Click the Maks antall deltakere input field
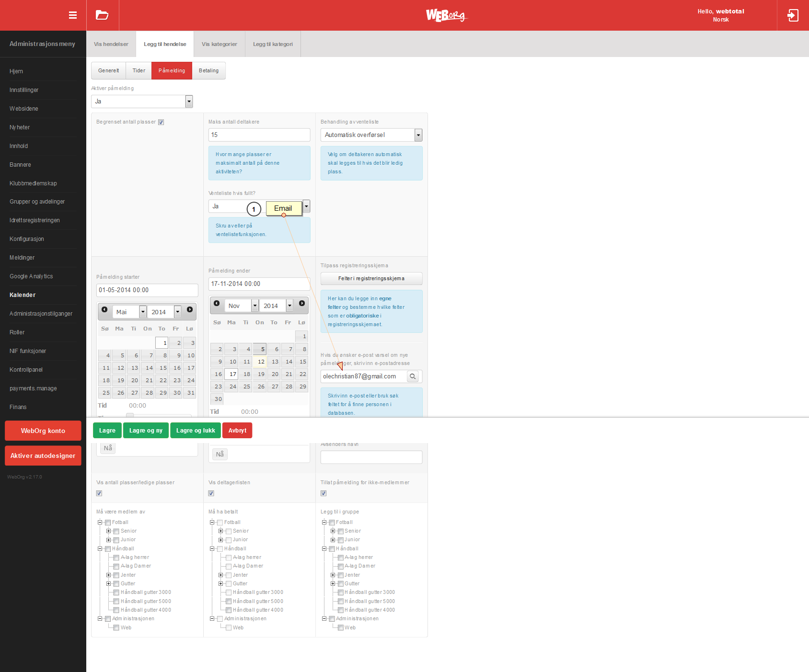 [x=259, y=135]
